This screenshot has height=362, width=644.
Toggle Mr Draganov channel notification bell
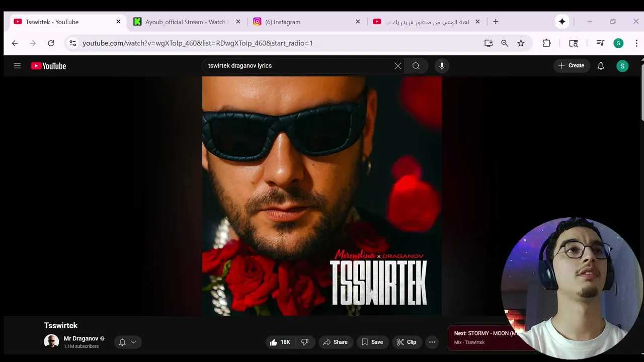click(x=122, y=342)
